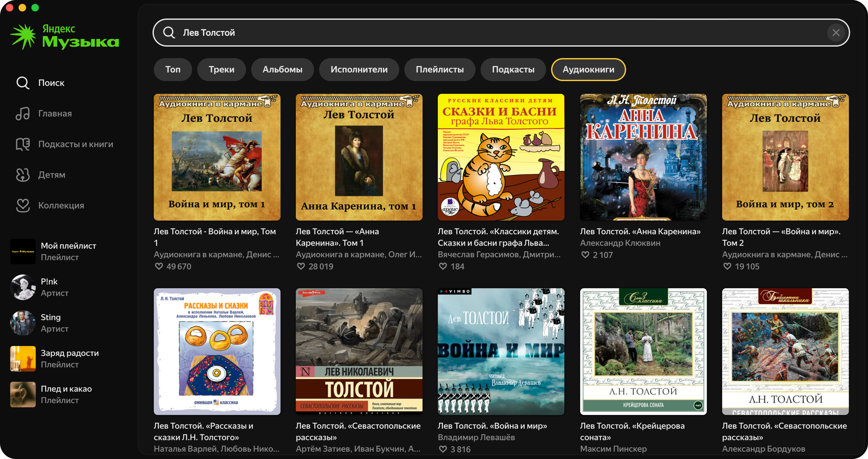The height and width of the screenshot is (459, 868).
Task: Click the Плед и какао cover thumbnail
Action: click(x=23, y=394)
